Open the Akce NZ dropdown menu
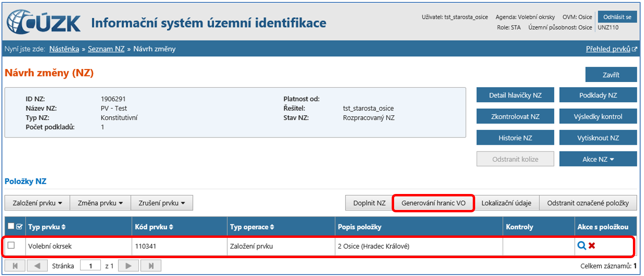Screen dimensions: 644x276 pos(598,159)
